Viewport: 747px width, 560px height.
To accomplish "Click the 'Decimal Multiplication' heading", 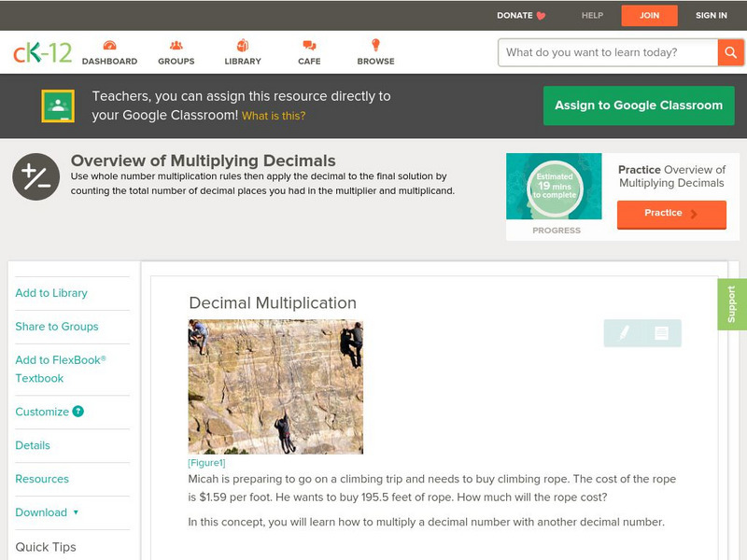I will tap(273, 302).
